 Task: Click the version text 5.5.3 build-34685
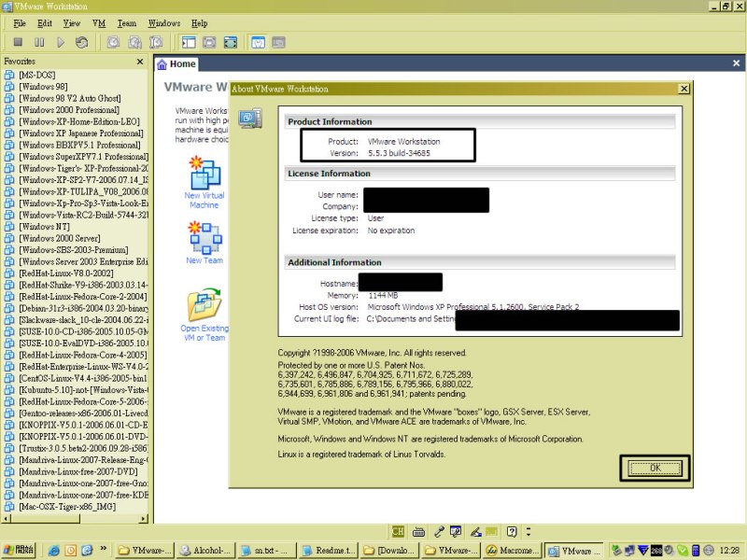[399, 153]
